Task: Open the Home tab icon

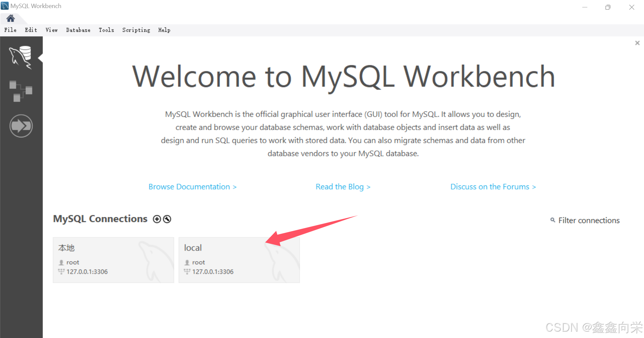Action: click(x=11, y=18)
